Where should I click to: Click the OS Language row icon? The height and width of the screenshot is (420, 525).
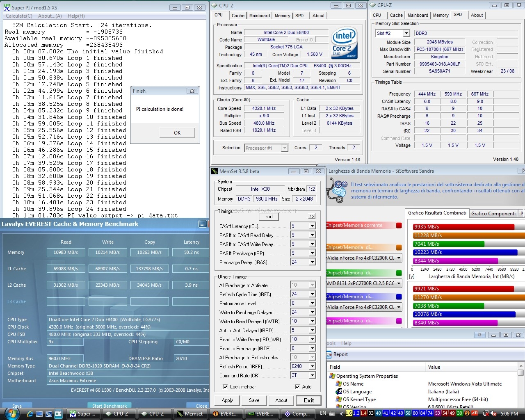click(x=339, y=392)
